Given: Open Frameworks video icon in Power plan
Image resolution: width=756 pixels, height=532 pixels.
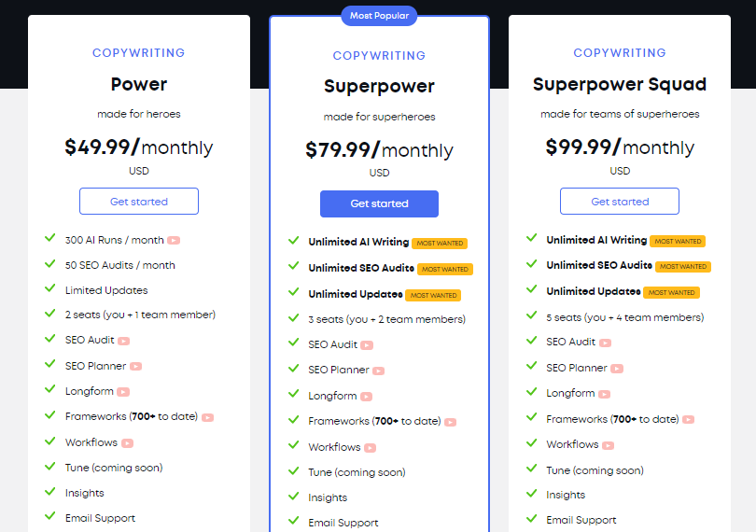Looking at the screenshot, I should click(208, 417).
